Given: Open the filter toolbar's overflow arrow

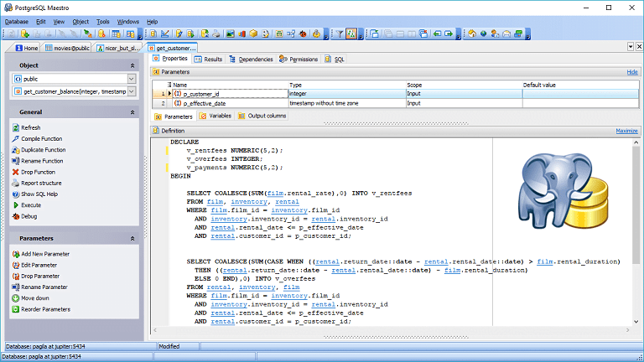Looking at the screenshot, I should pyautogui.click(x=361, y=34).
